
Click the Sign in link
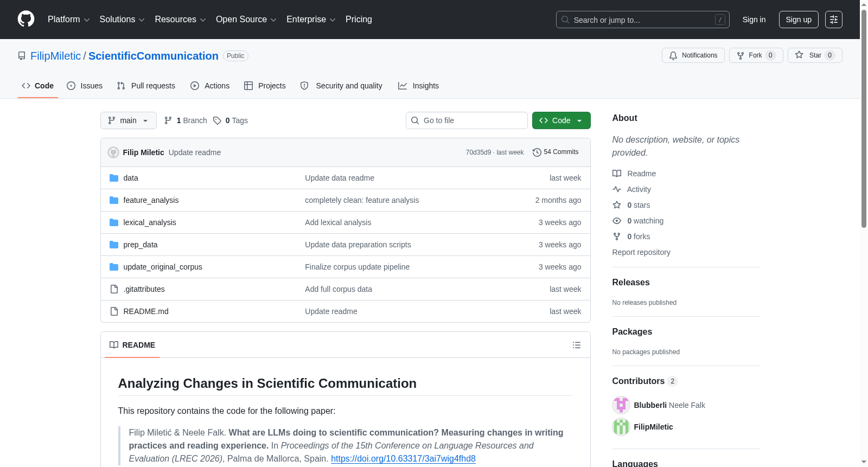pyautogui.click(x=754, y=20)
